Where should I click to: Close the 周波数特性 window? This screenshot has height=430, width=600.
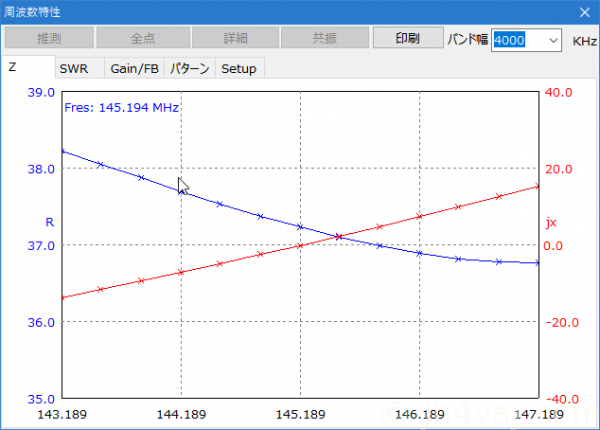pyautogui.click(x=583, y=12)
